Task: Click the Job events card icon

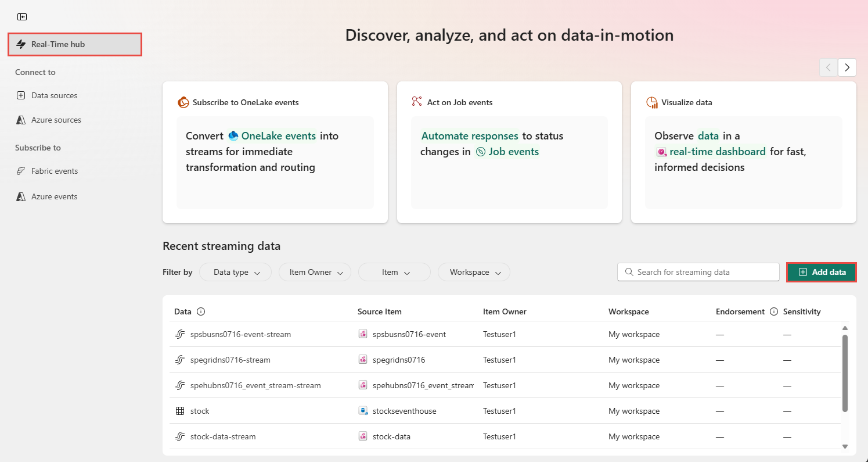Action: (x=416, y=102)
